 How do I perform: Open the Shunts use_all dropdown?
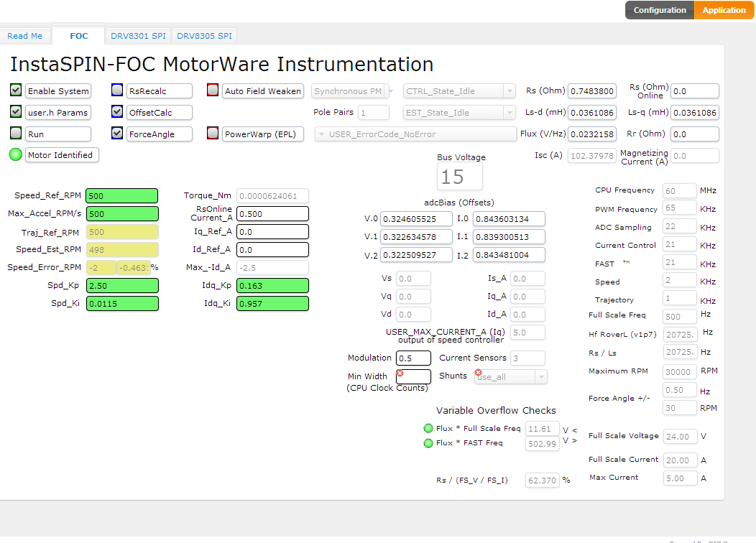[510, 377]
